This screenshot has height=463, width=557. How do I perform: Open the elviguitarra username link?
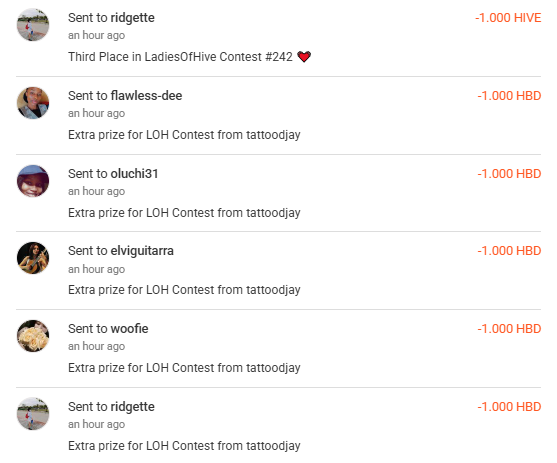142,251
